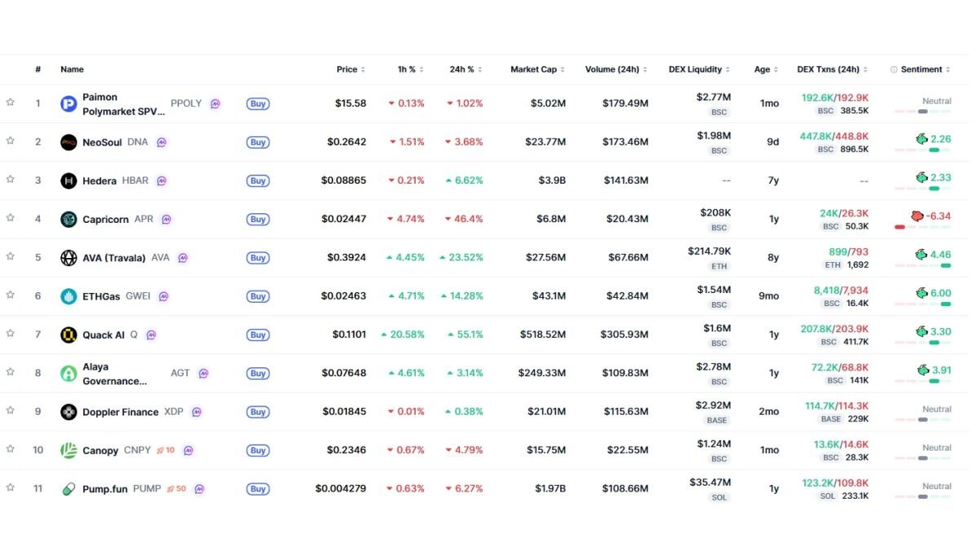Viewport: 980px width, 551px height.
Task: Click Buy button for Pump.fun
Action: (258, 489)
